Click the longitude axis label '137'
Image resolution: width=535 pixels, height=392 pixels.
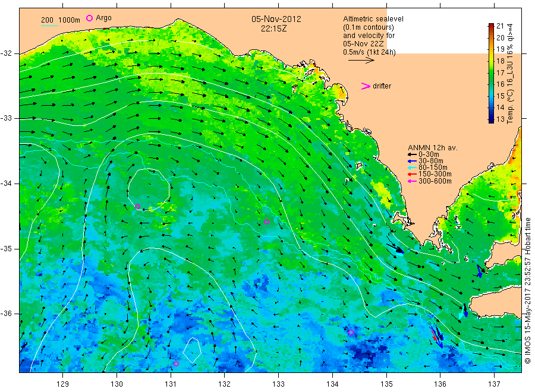tap(495, 384)
